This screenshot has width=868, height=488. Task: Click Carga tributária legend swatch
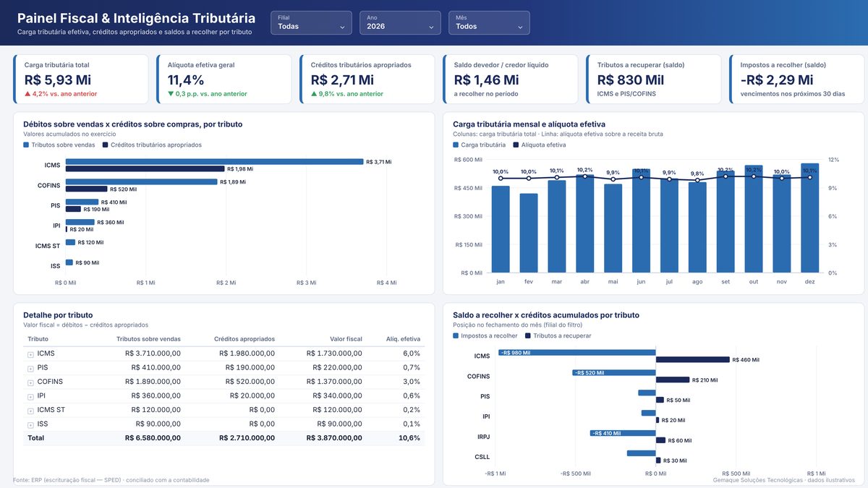[x=456, y=145]
